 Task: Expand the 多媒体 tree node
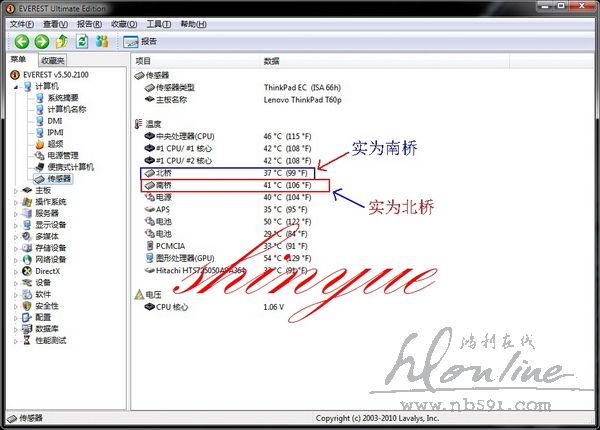coord(16,237)
